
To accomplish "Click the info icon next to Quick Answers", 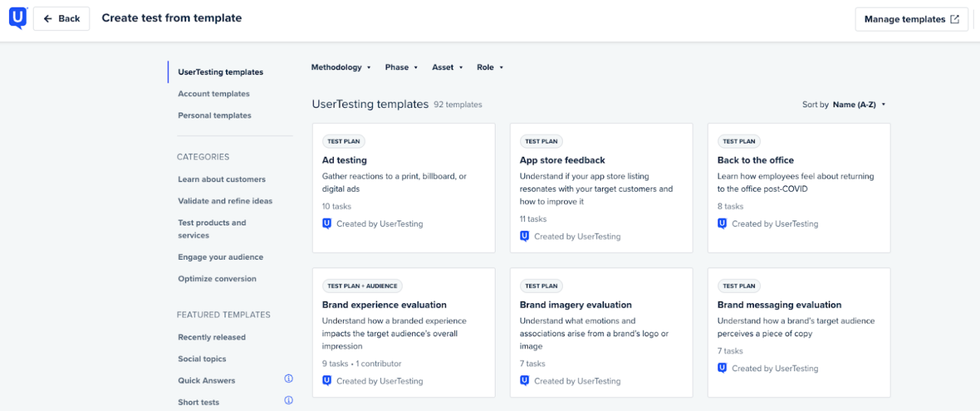I will (x=288, y=379).
